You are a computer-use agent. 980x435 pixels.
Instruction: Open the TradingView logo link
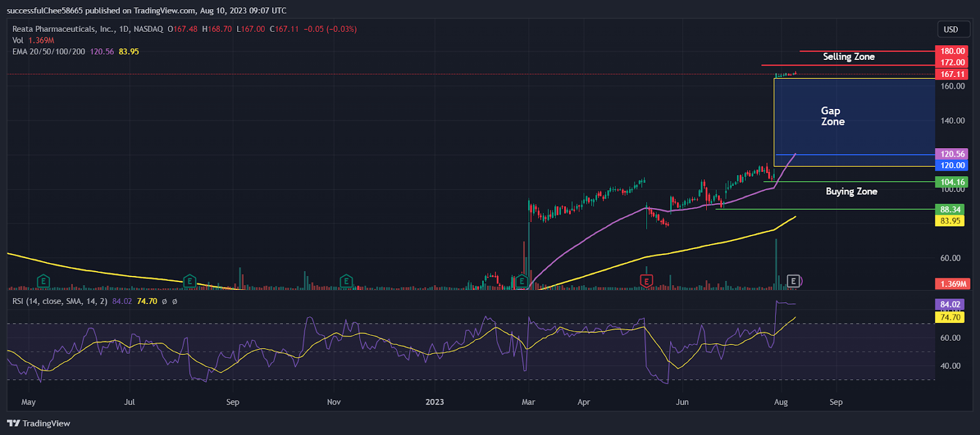click(x=39, y=423)
